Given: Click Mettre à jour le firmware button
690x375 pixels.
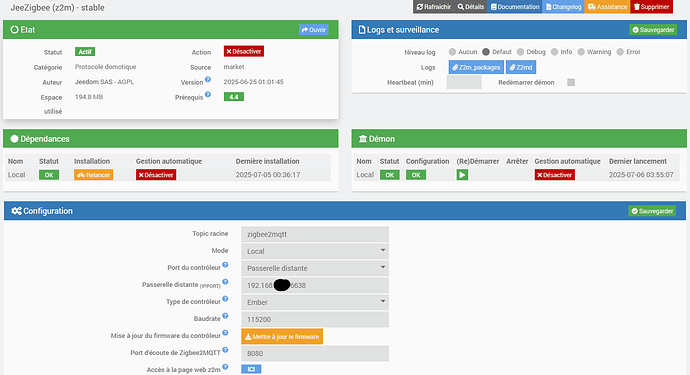Looking at the screenshot, I should tap(282, 337).
